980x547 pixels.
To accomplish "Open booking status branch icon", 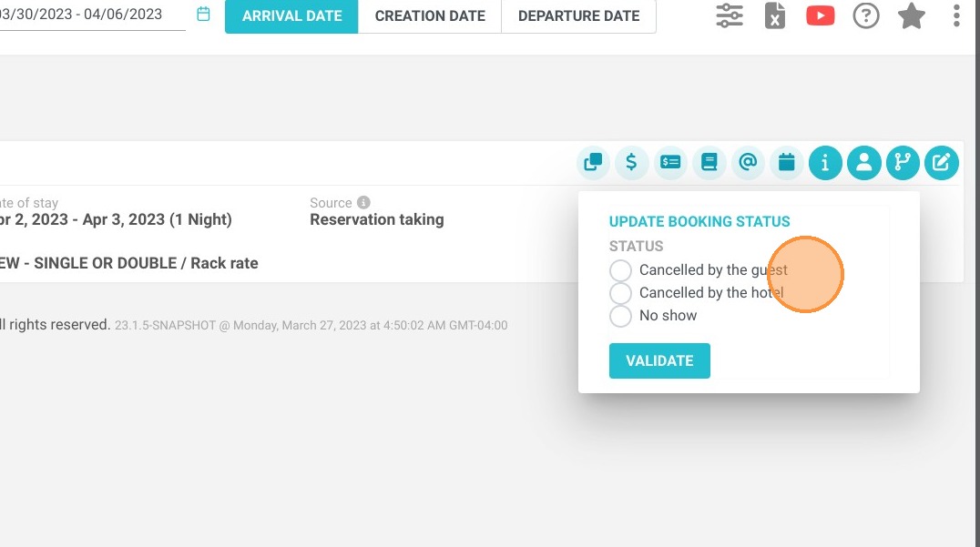I will [903, 162].
